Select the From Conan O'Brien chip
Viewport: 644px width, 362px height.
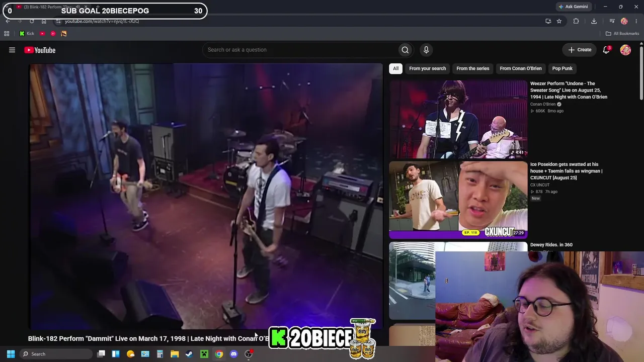pyautogui.click(x=521, y=68)
